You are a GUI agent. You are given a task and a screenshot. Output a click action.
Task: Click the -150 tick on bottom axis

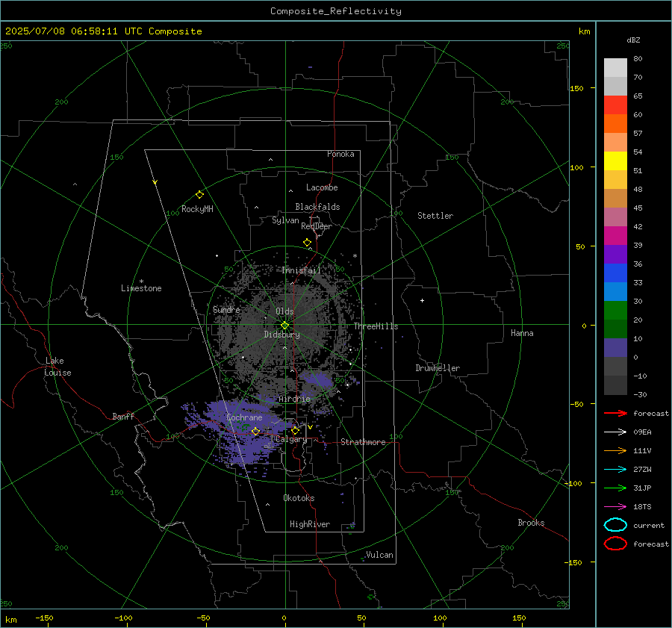(x=44, y=618)
